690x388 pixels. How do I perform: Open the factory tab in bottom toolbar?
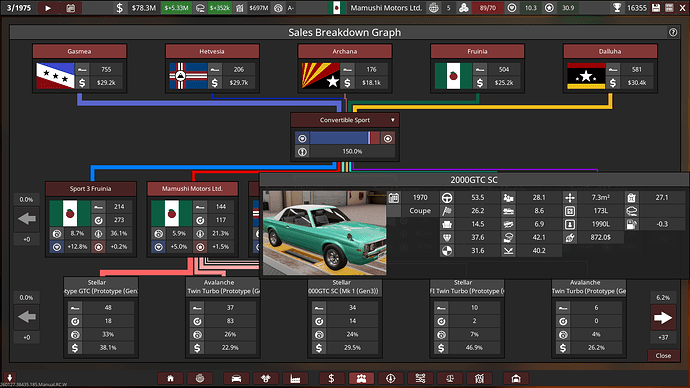[295, 378]
